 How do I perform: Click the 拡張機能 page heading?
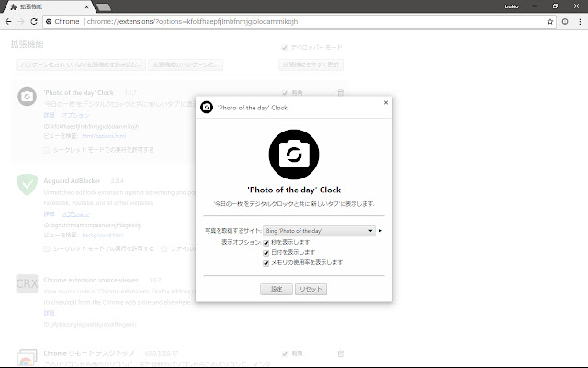(27, 44)
